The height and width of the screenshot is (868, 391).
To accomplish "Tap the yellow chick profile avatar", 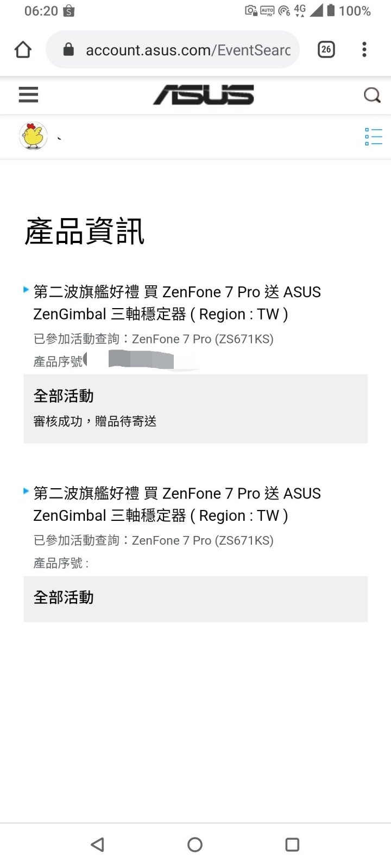I will 33,136.
